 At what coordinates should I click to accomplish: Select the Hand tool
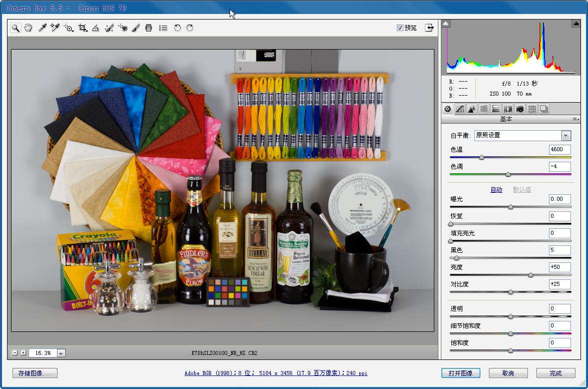click(28, 28)
